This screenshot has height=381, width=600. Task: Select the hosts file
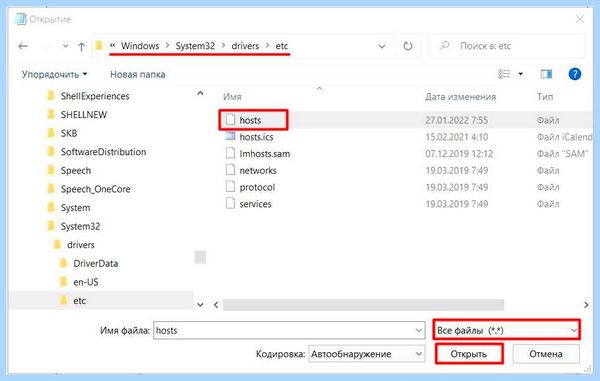pyautogui.click(x=250, y=120)
